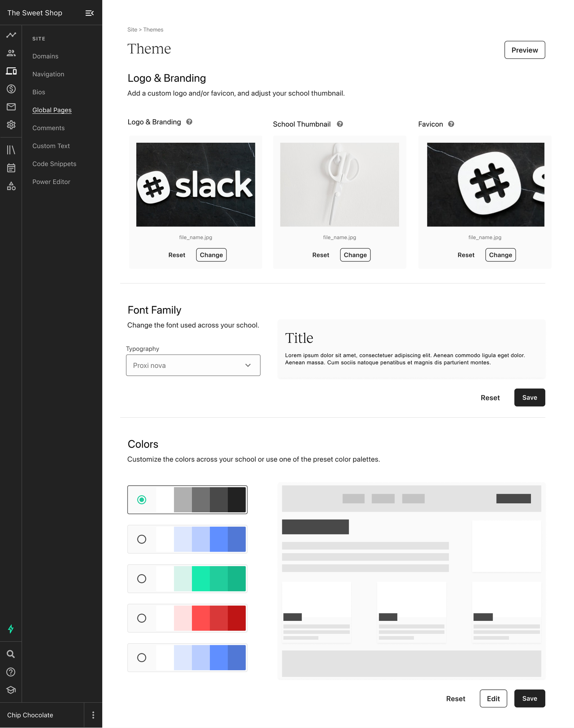The image size is (574, 728).
Task: Click The Sweet Shop school name
Action: coord(35,13)
